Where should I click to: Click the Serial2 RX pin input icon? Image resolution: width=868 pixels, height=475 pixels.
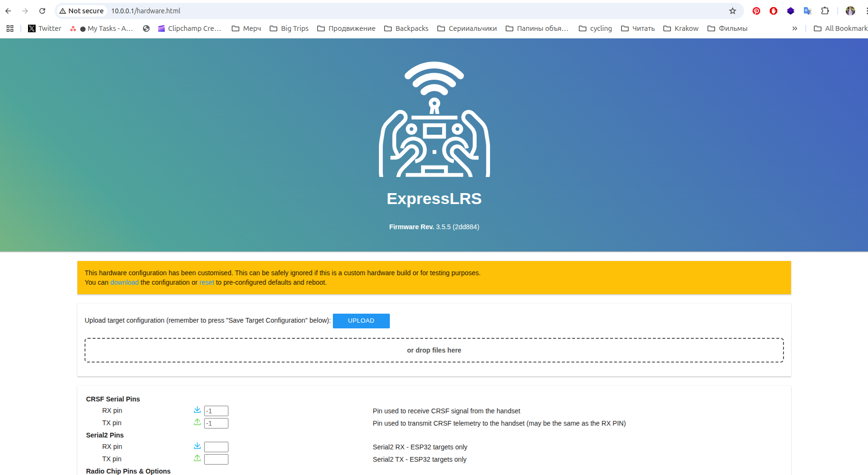pos(197,446)
